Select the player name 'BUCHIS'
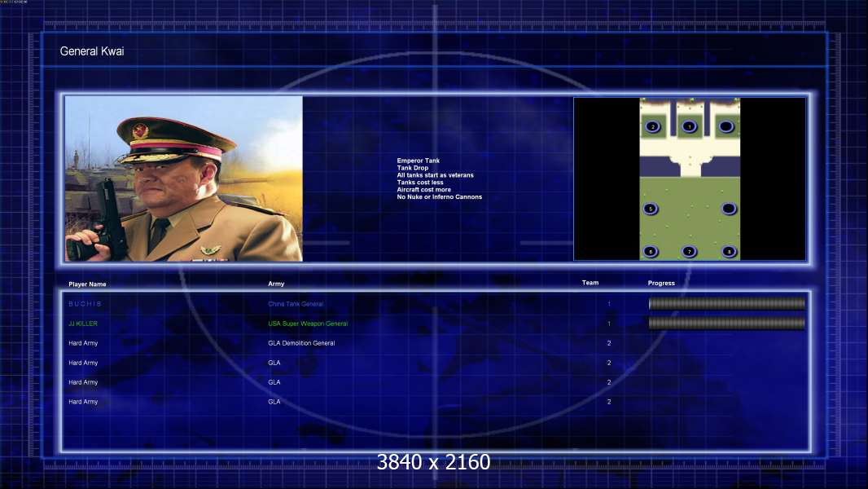This screenshot has height=489, width=868. pyautogui.click(x=85, y=304)
